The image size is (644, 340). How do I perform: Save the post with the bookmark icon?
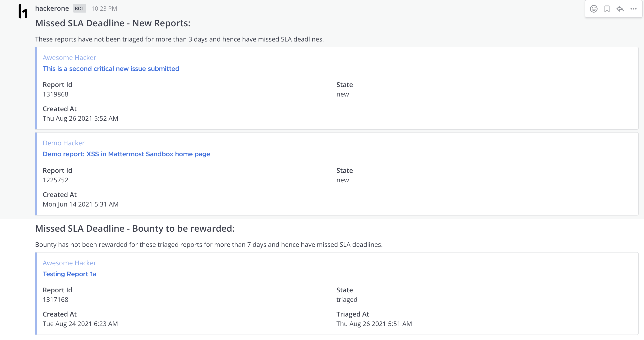coord(607,9)
